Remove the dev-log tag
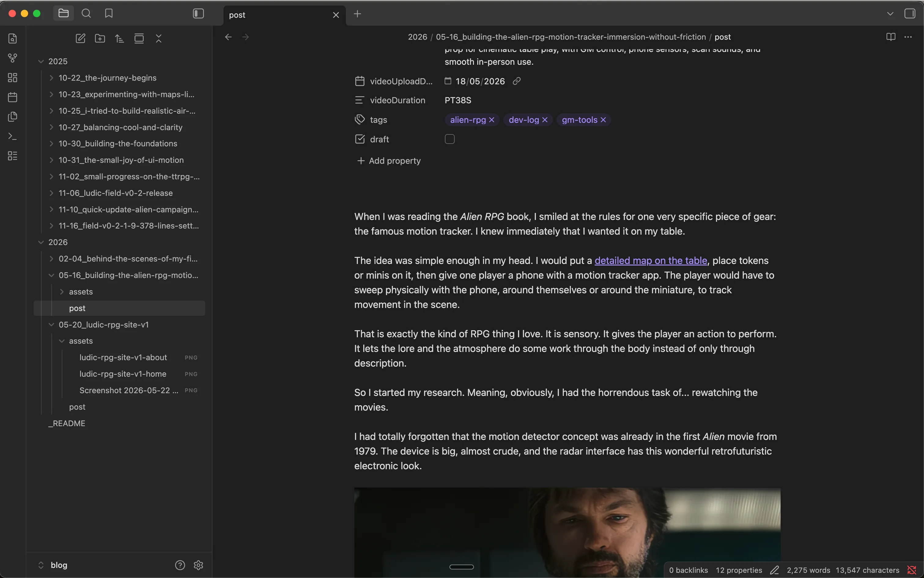This screenshot has width=924, height=578. (x=545, y=120)
